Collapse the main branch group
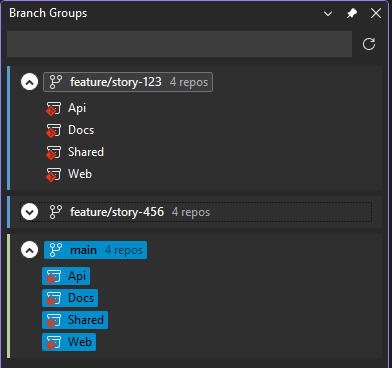Screen dimensions: 392x368 (30, 250)
